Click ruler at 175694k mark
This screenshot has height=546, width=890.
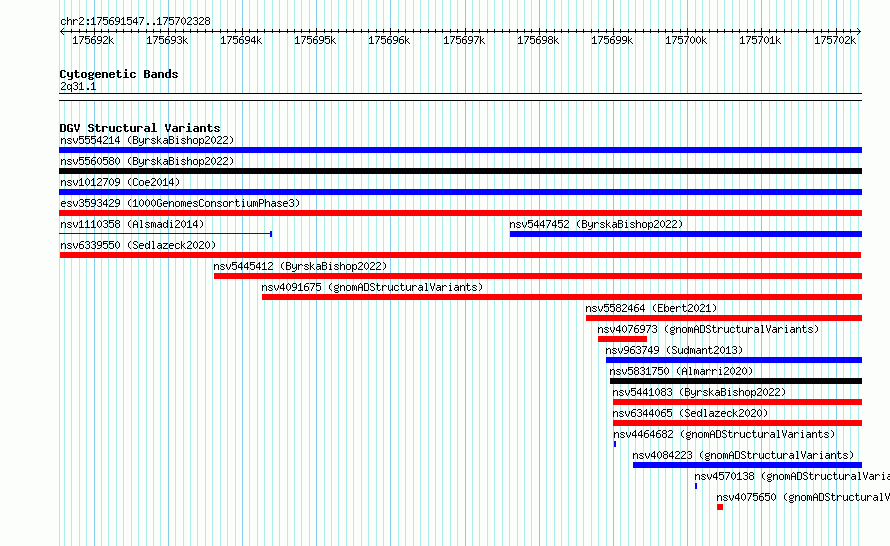coord(241,40)
